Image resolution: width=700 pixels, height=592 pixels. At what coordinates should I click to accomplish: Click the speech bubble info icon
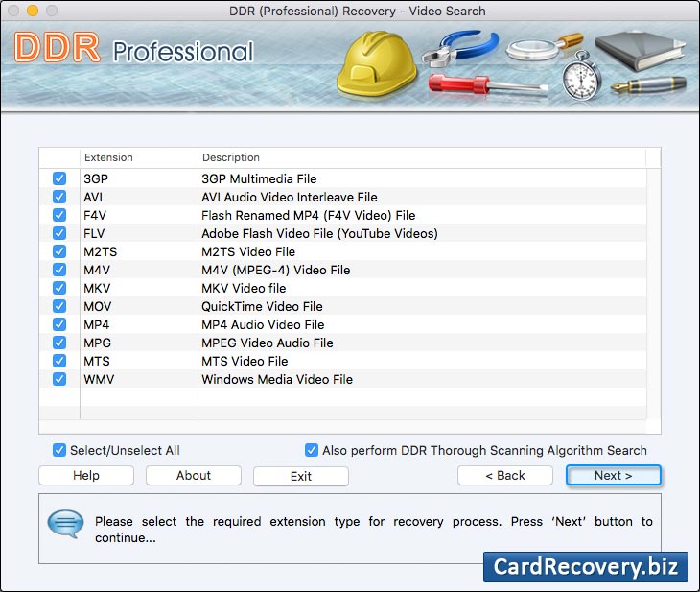point(65,524)
